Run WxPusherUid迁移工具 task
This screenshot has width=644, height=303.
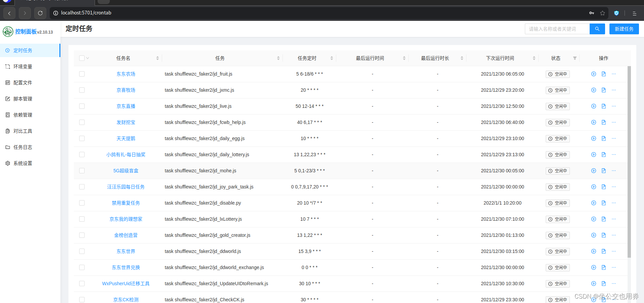593,284
